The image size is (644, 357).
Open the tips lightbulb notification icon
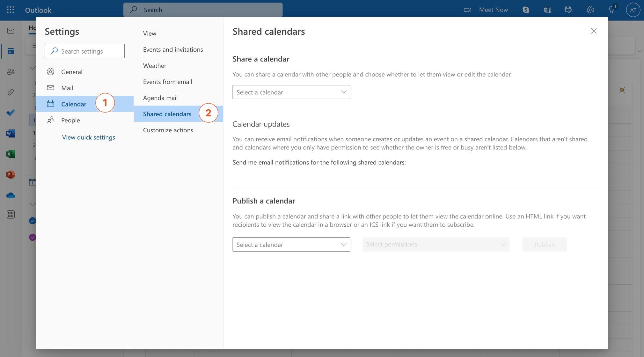tap(611, 10)
